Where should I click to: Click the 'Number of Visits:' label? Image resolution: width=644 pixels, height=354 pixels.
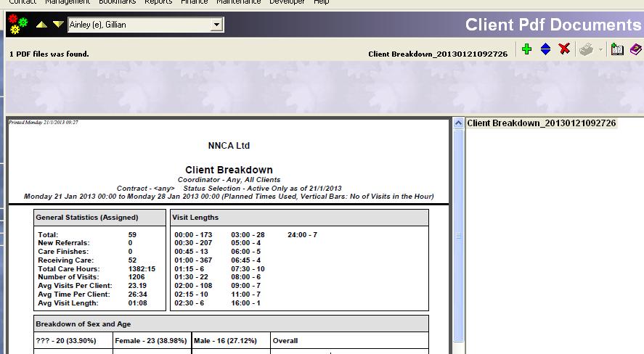click(x=68, y=277)
